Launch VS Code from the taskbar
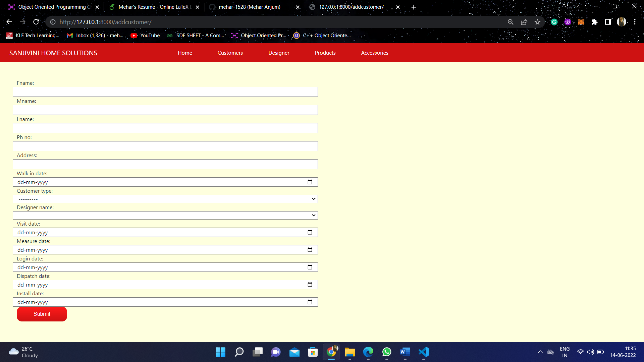644x362 pixels. [x=423, y=352]
